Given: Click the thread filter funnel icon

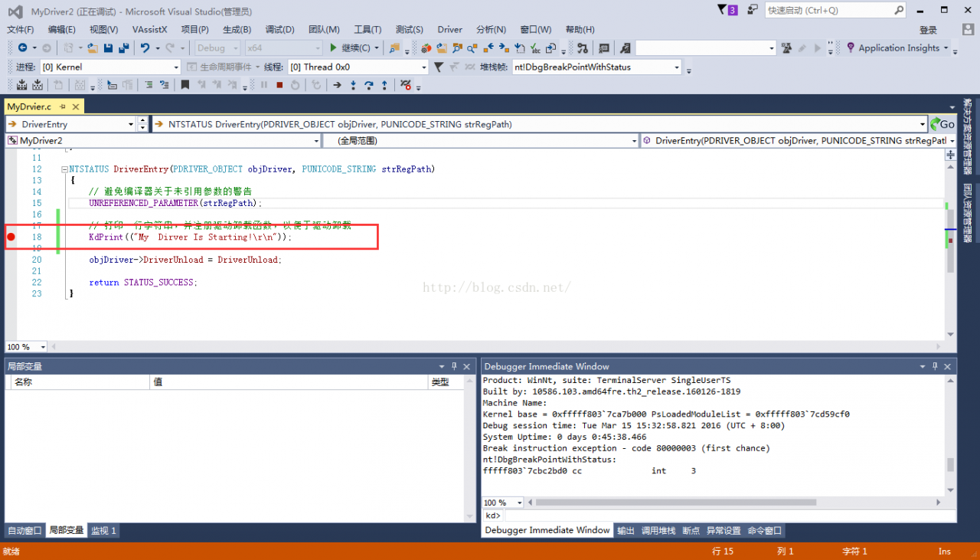Looking at the screenshot, I should pyautogui.click(x=438, y=67).
